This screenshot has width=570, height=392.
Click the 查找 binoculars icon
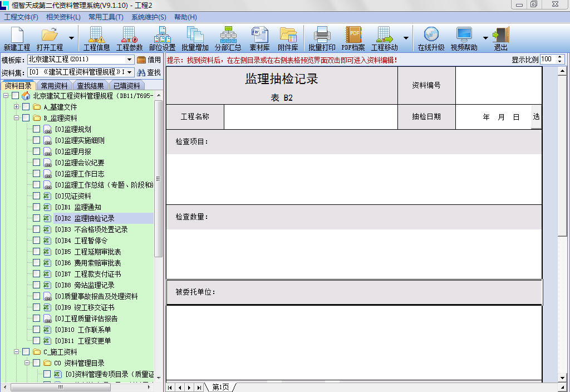pos(149,72)
